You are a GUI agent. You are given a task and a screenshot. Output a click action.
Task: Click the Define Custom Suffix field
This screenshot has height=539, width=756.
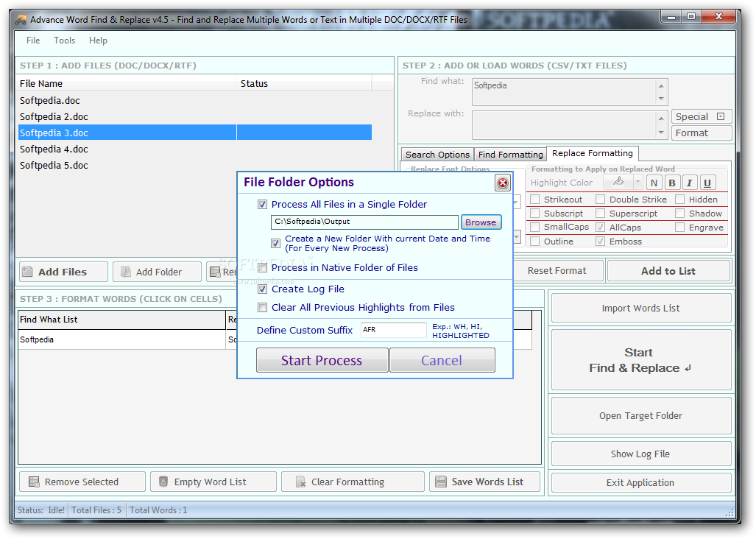click(x=393, y=330)
